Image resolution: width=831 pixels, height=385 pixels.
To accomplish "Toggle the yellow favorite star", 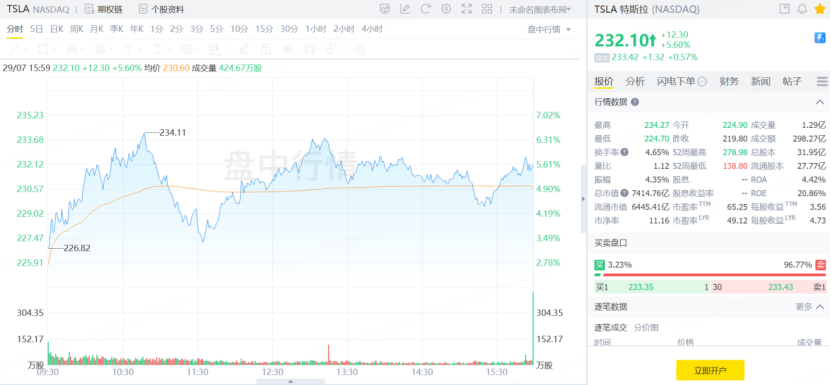I will click(x=819, y=9).
